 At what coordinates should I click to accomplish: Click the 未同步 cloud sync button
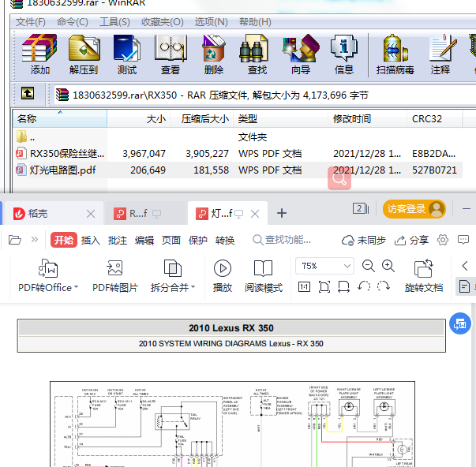(364, 240)
